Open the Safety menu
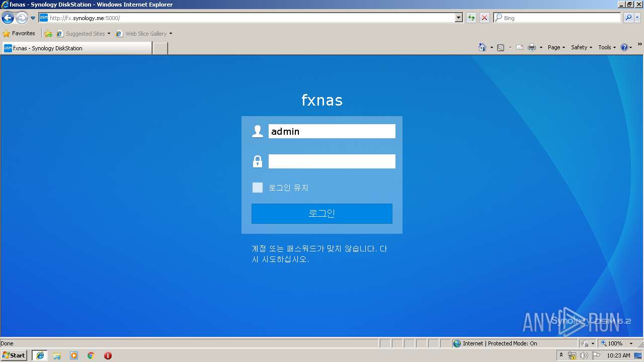This screenshot has width=644, height=362. point(581,47)
